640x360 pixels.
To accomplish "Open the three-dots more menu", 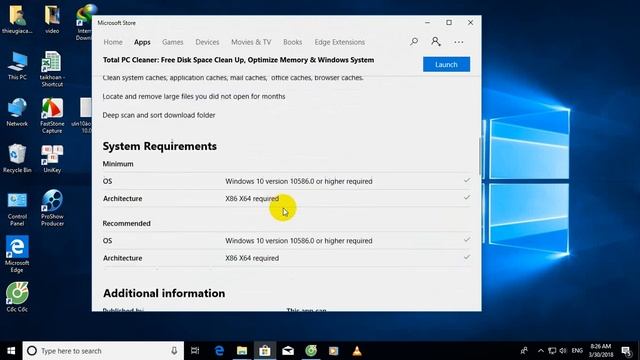I will [458, 42].
